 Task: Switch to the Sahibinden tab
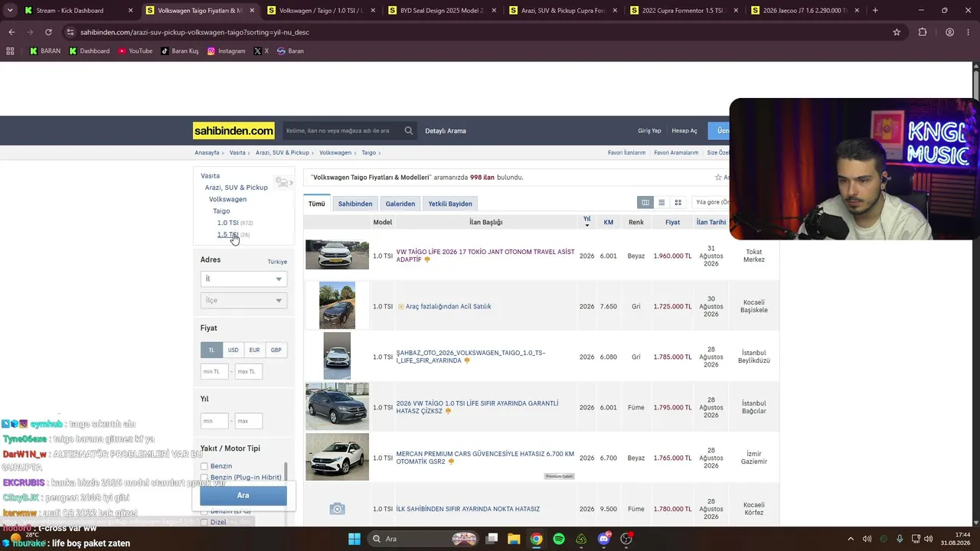point(355,204)
